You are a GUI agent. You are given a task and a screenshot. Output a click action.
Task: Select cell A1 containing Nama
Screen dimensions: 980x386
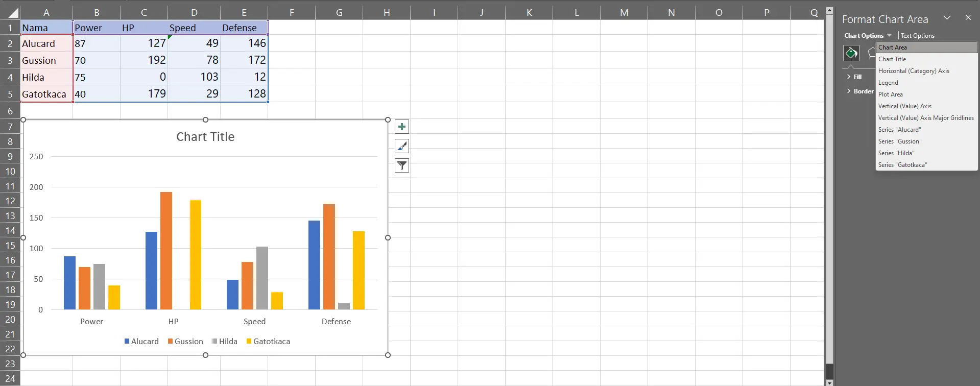46,28
